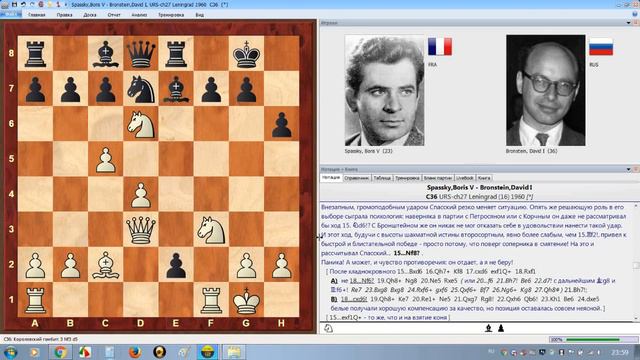Click the game header Spassky,Boris V - Bronstein,David I
Screen dimensions: 640x360
(480, 187)
